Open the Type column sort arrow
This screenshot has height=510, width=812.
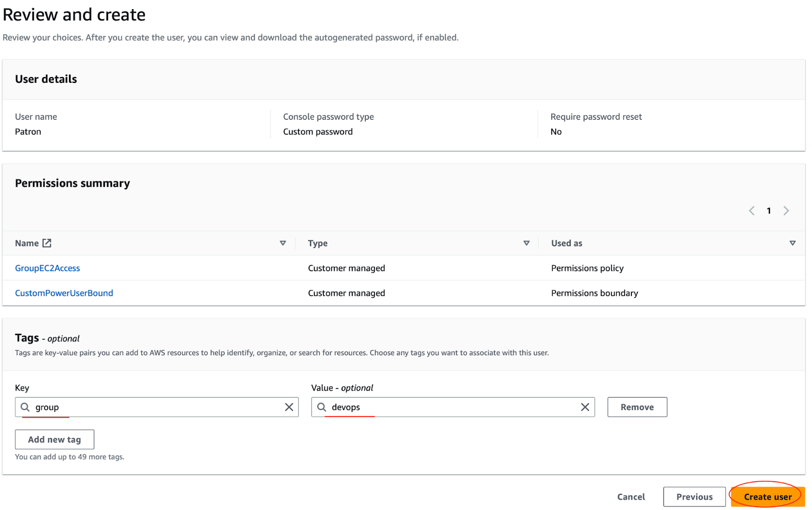[x=526, y=243]
